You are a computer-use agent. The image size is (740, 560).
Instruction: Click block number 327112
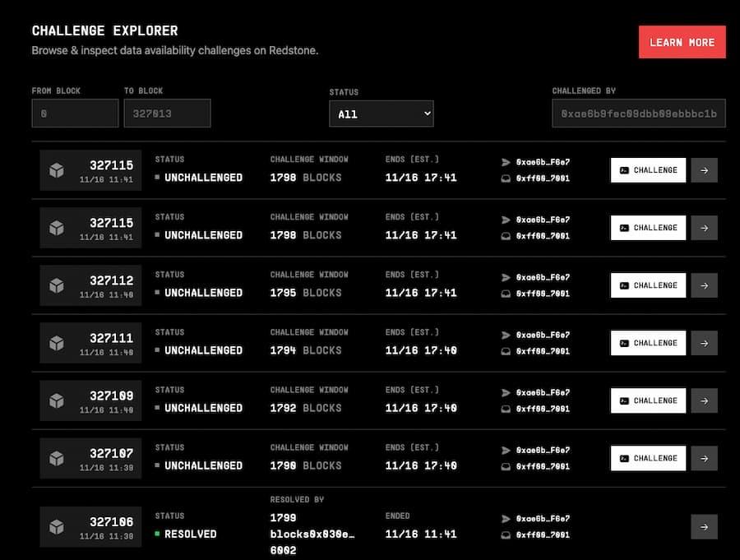pos(111,280)
